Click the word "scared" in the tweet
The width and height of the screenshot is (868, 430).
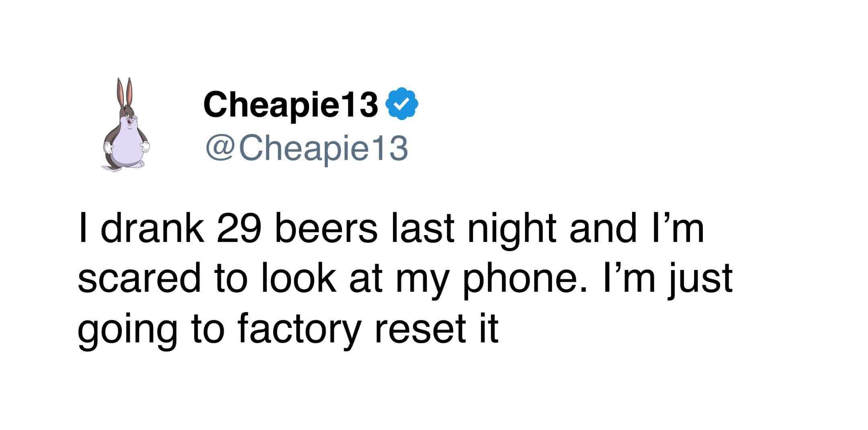(139, 279)
